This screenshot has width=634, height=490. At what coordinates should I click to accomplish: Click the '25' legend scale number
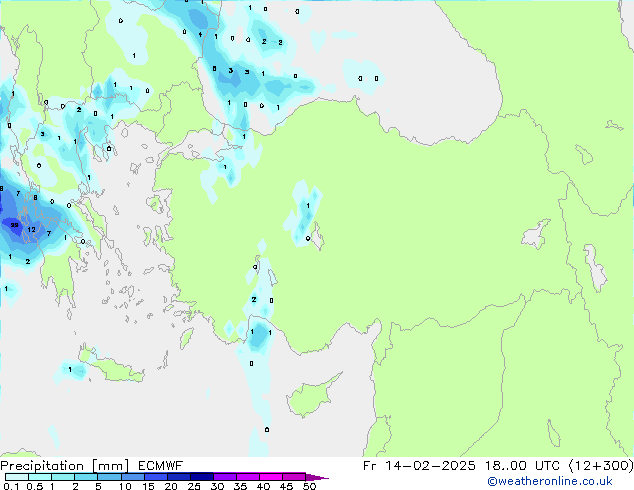tap(194, 486)
